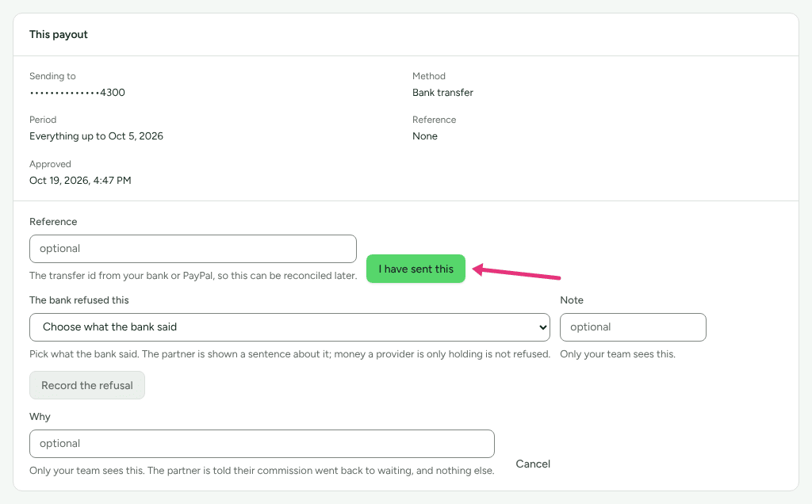Click the chevron arrow of the bank refusal select
Image resolution: width=812 pixels, height=504 pixels.
click(542, 327)
